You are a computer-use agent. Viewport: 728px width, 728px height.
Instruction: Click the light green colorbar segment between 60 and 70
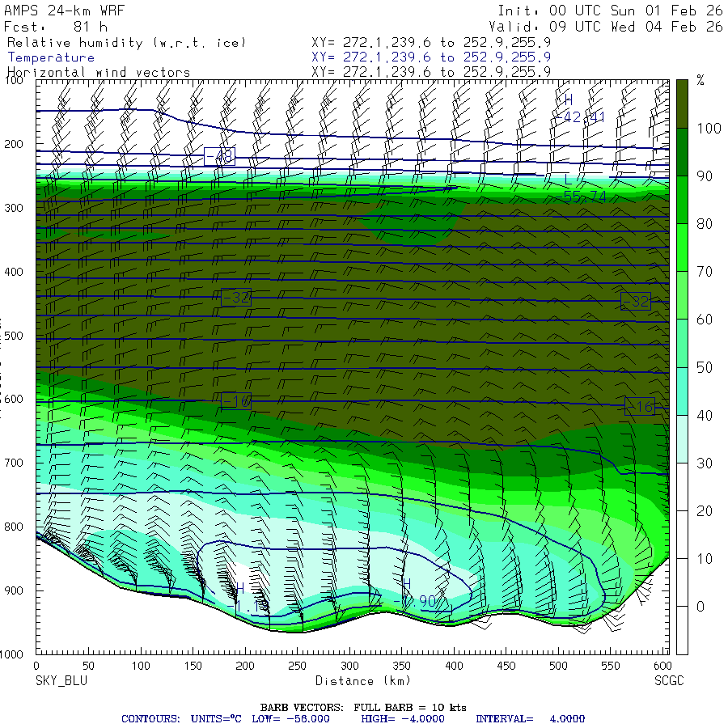pos(682,295)
